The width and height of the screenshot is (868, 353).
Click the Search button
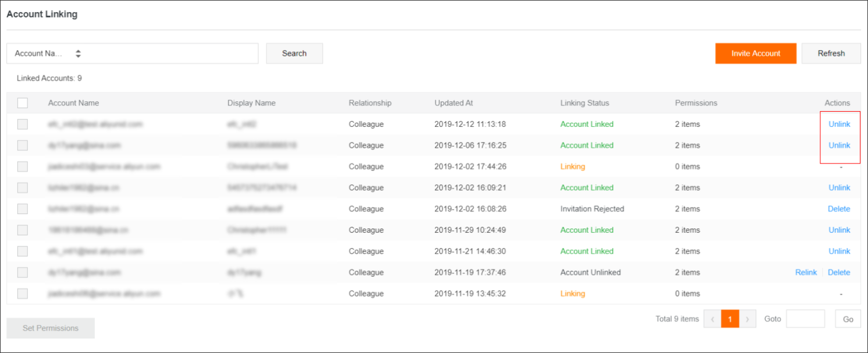(294, 54)
